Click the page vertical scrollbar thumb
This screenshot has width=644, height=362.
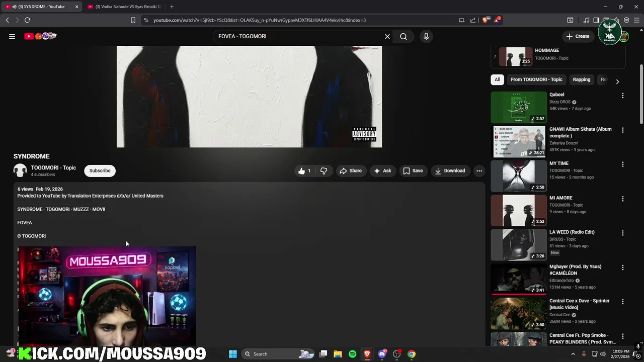[x=641, y=93]
